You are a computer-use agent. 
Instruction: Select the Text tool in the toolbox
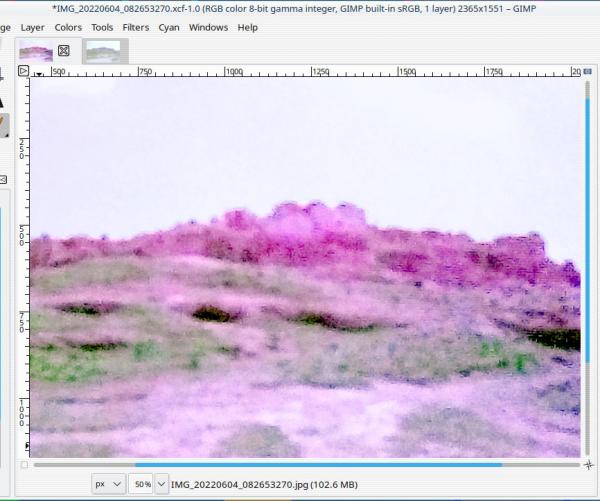point(2,102)
